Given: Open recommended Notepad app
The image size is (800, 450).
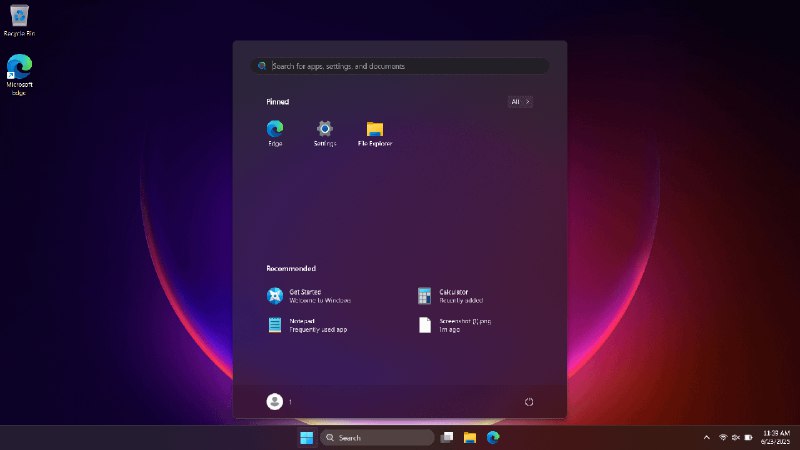Looking at the screenshot, I should [x=307, y=325].
